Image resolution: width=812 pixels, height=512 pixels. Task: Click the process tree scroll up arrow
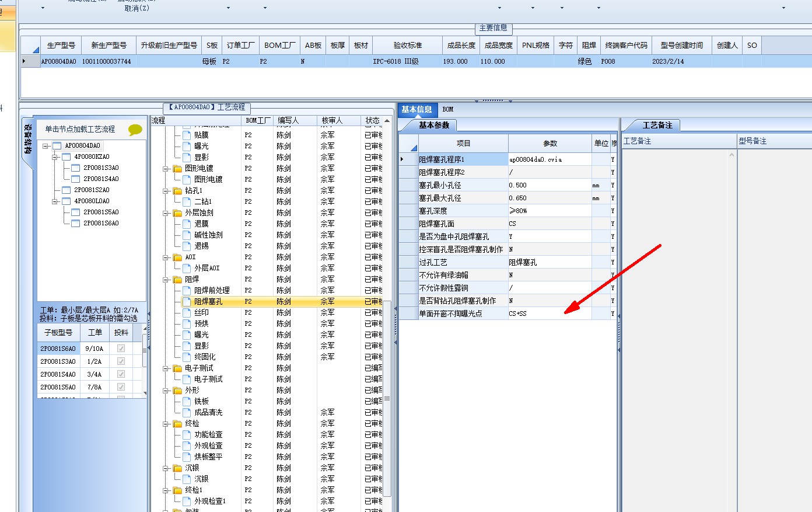pyautogui.click(x=387, y=120)
